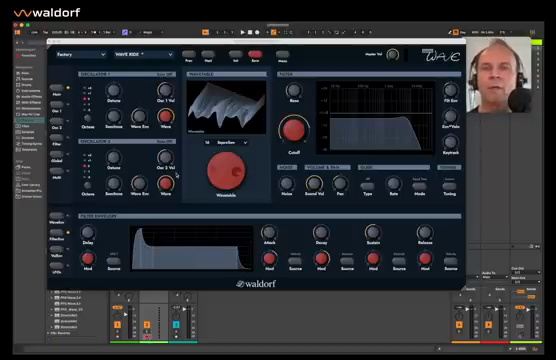Open the LFOs tab
This screenshot has width=556, height=360.
pyautogui.click(x=57, y=265)
